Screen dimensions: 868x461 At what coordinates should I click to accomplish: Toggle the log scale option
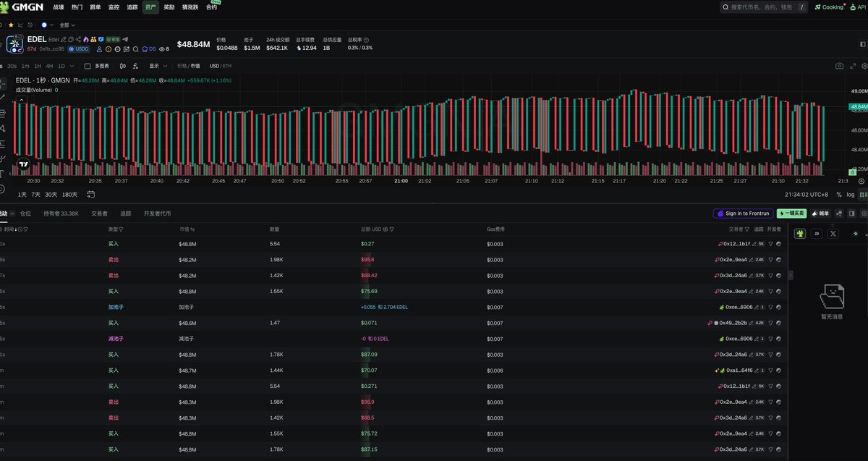point(851,195)
